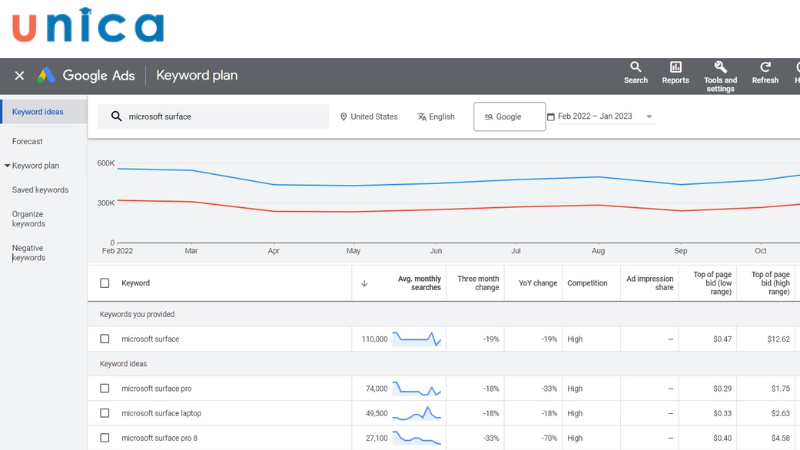The image size is (800, 450).
Task: Click the Keyword column header
Action: [136, 283]
